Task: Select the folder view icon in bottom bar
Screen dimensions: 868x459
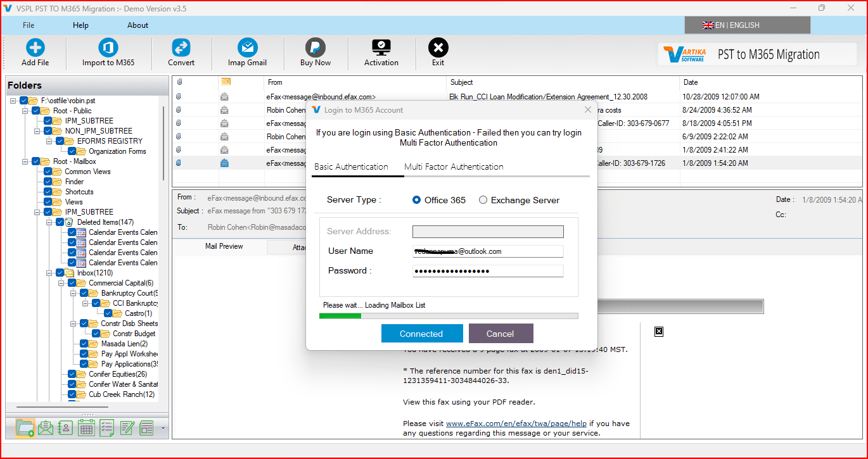Action: [x=25, y=428]
